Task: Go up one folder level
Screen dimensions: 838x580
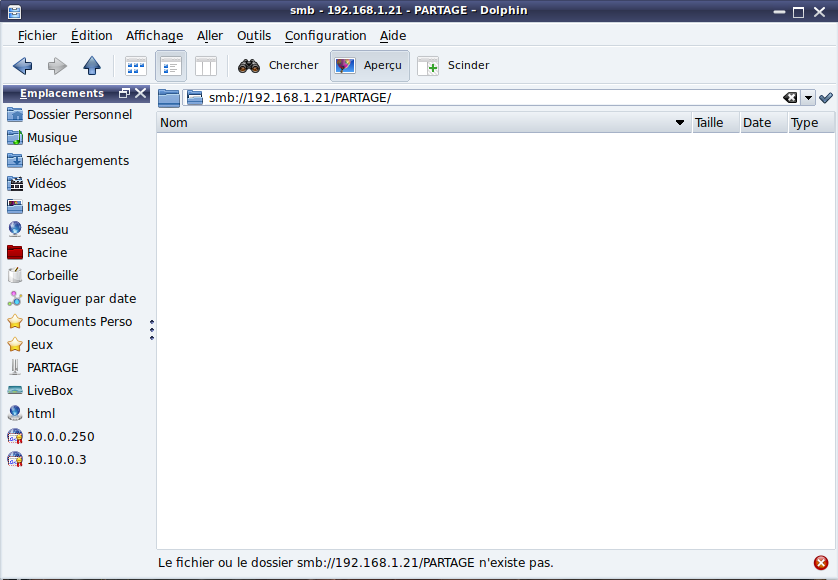Action: tap(92, 66)
